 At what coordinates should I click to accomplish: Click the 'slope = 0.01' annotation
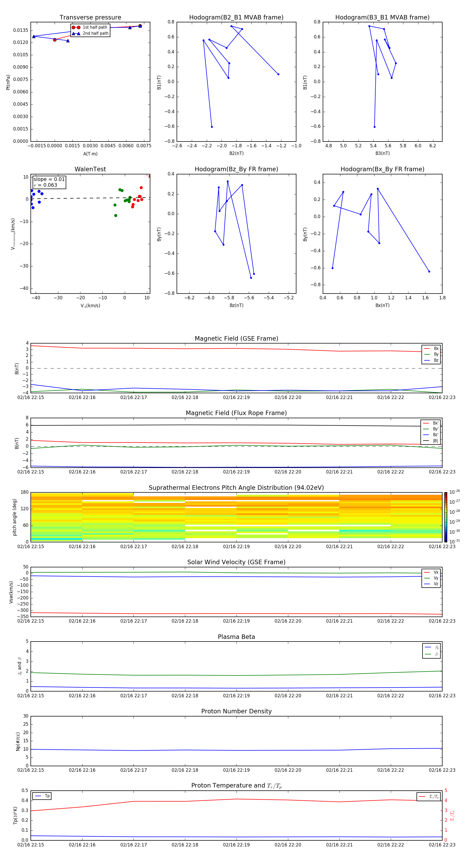click(49, 179)
